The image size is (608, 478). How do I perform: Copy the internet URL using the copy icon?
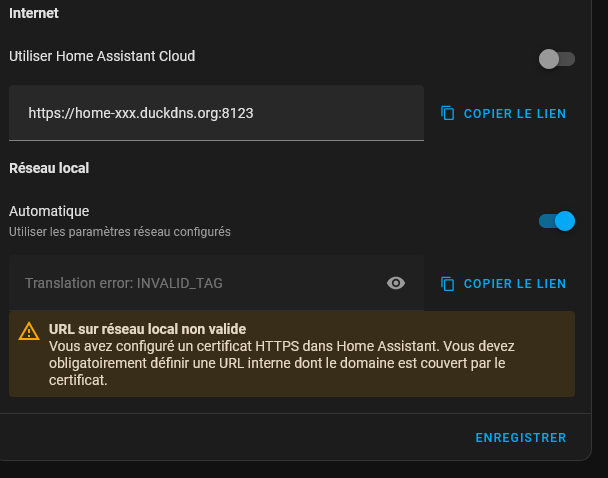(x=448, y=113)
